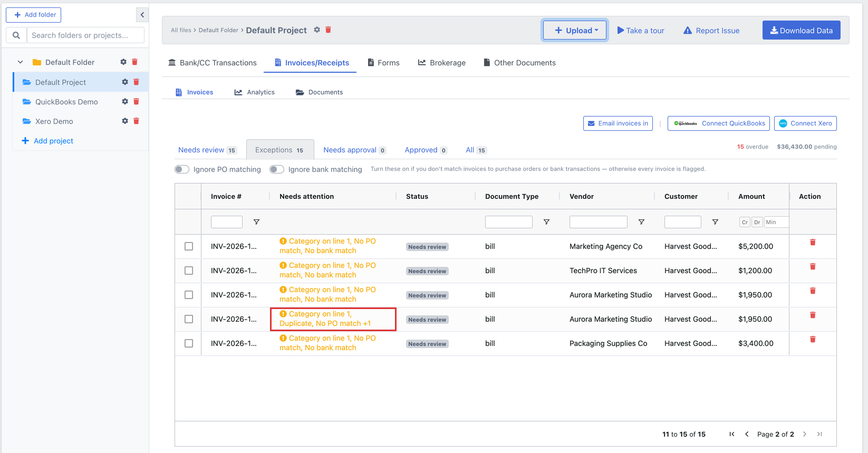Switch to the Analytics sub-tab
Screen dimensions: 868x453
tap(255, 92)
